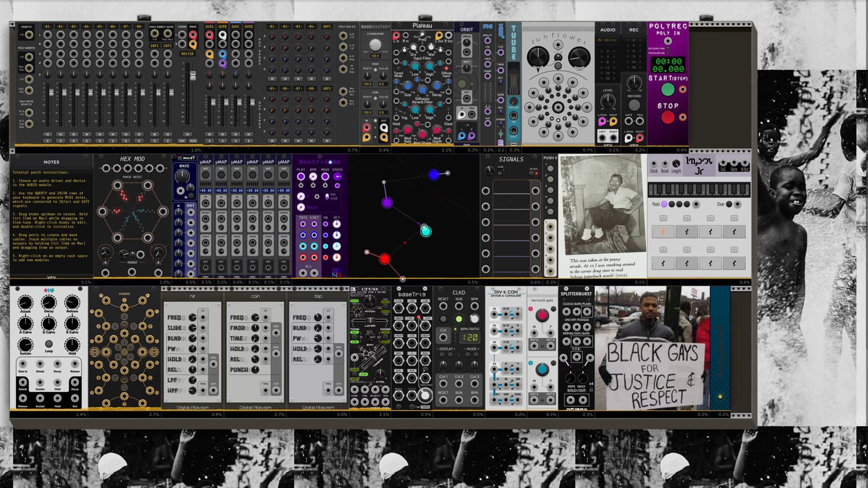Click the Plateau Wet knob
Screen dimensions: 868x488
tap(431, 49)
